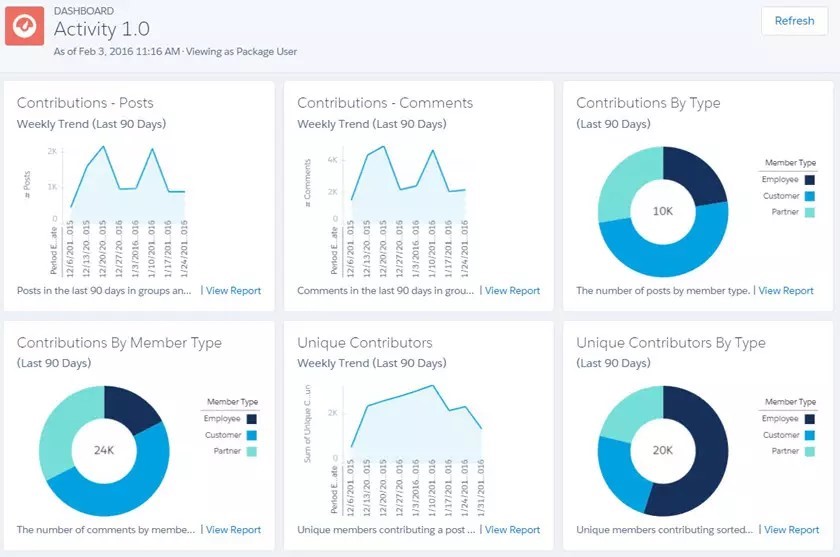
Task: Click Partner swatch in Contributions By Type legend
Action: tap(808, 212)
